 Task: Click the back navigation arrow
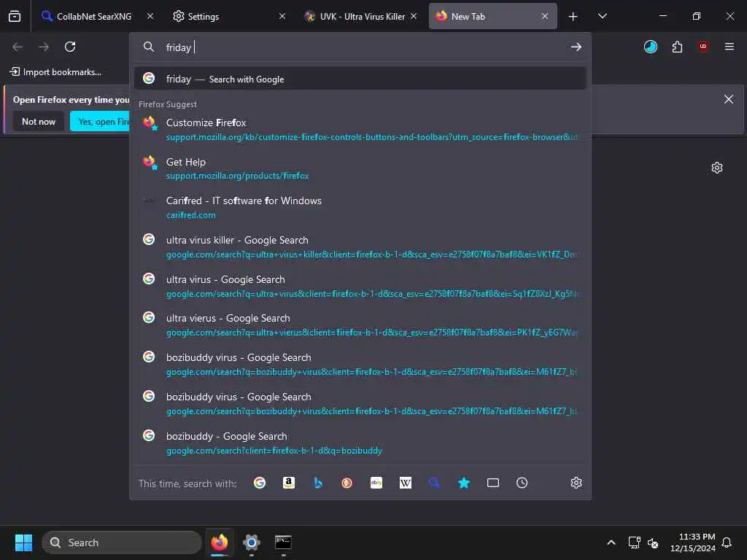coord(18,47)
